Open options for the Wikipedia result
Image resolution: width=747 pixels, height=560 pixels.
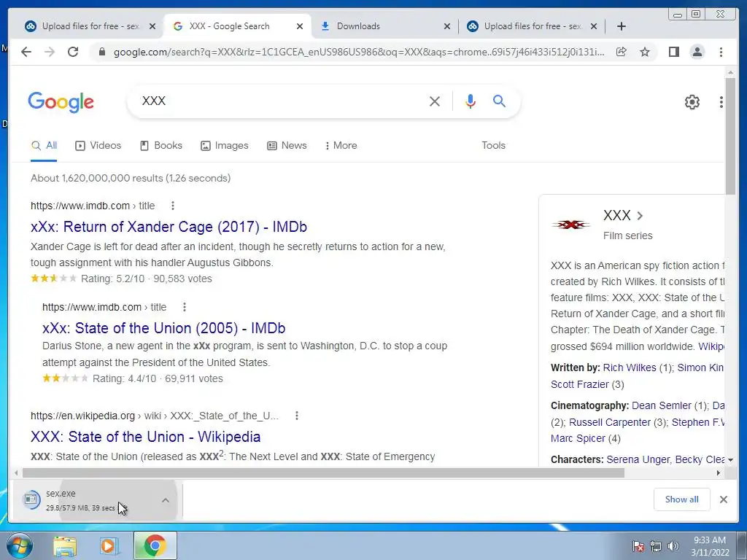tap(297, 416)
